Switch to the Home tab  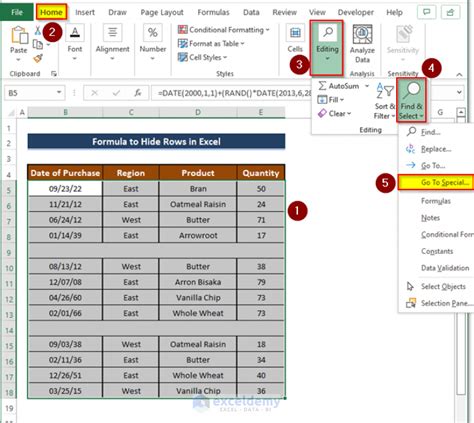click(x=51, y=12)
